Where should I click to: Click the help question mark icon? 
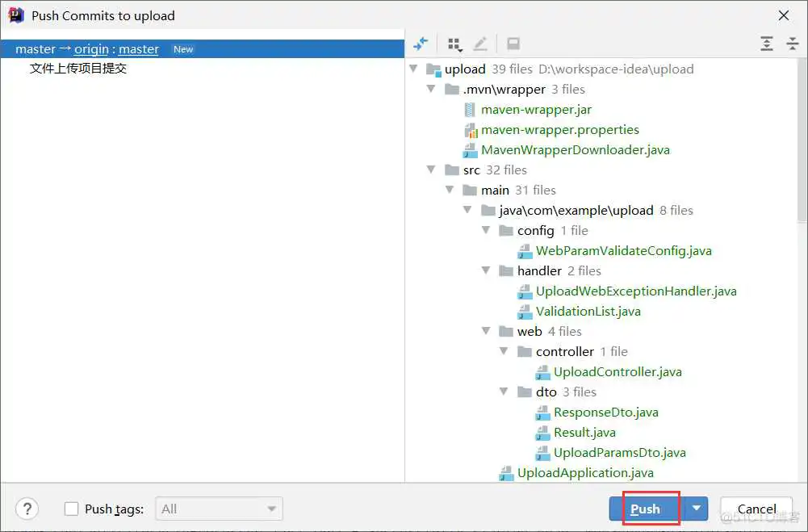coord(27,509)
